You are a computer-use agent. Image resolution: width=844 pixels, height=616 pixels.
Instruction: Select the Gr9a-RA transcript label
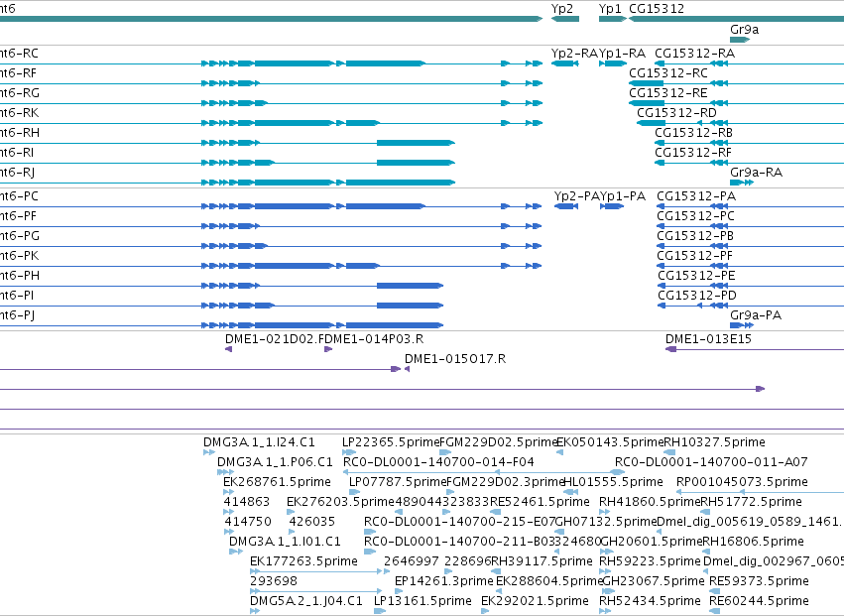tap(757, 173)
